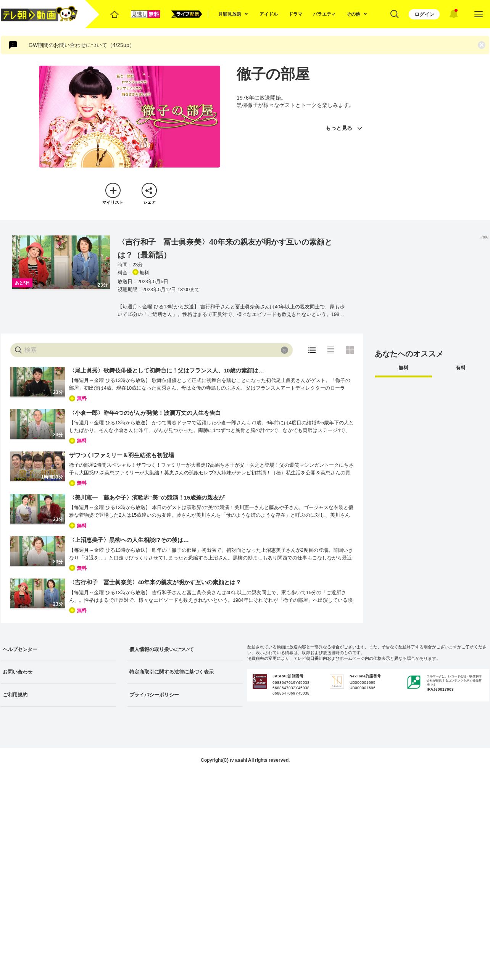Open the アイドル menu item
Image resolution: width=490 pixels, height=980 pixels.
(x=269, y=14)
